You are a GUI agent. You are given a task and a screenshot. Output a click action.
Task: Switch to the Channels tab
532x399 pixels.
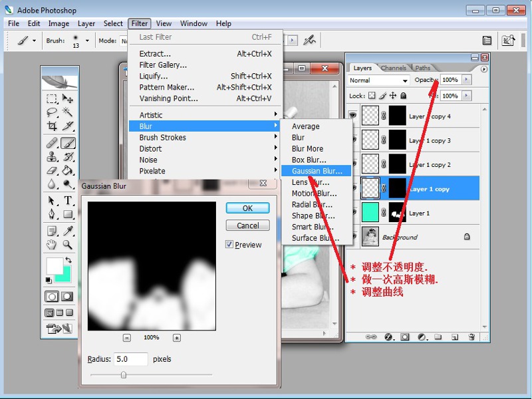(394, 68)
